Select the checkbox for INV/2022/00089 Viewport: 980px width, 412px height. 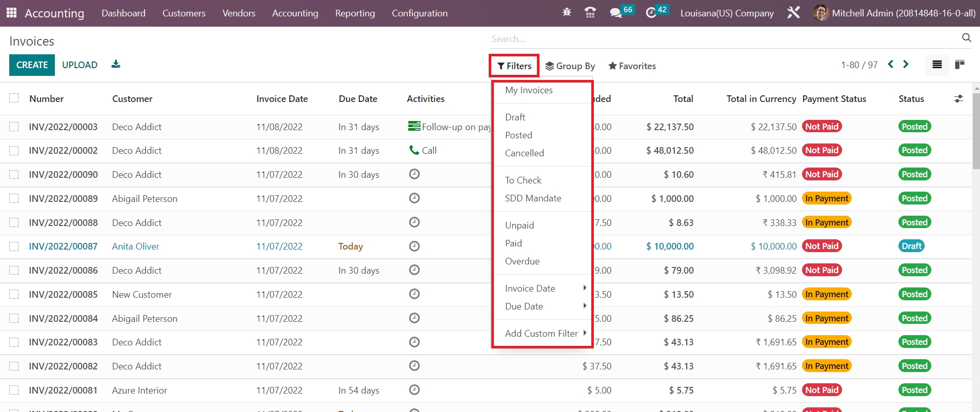tap(14, 198)
